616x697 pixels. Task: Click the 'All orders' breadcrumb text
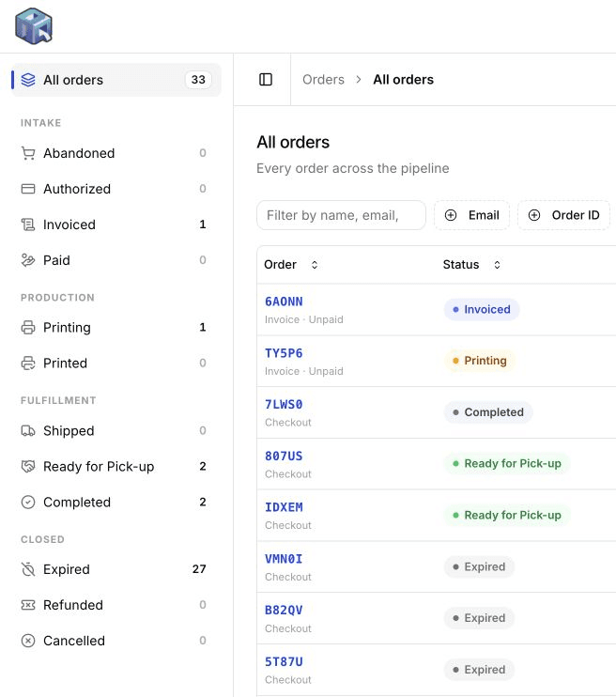(x=403, y=80)
